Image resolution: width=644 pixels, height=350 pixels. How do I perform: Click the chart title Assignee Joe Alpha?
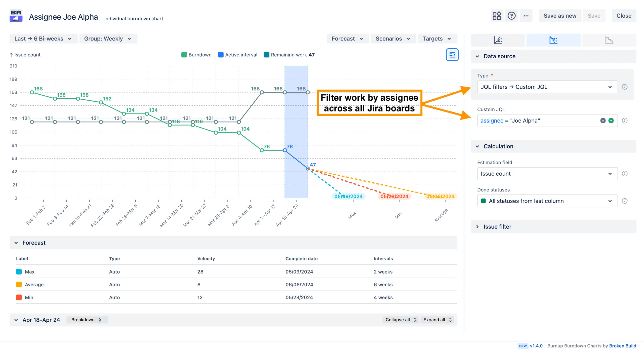click(x=63, y=17)
